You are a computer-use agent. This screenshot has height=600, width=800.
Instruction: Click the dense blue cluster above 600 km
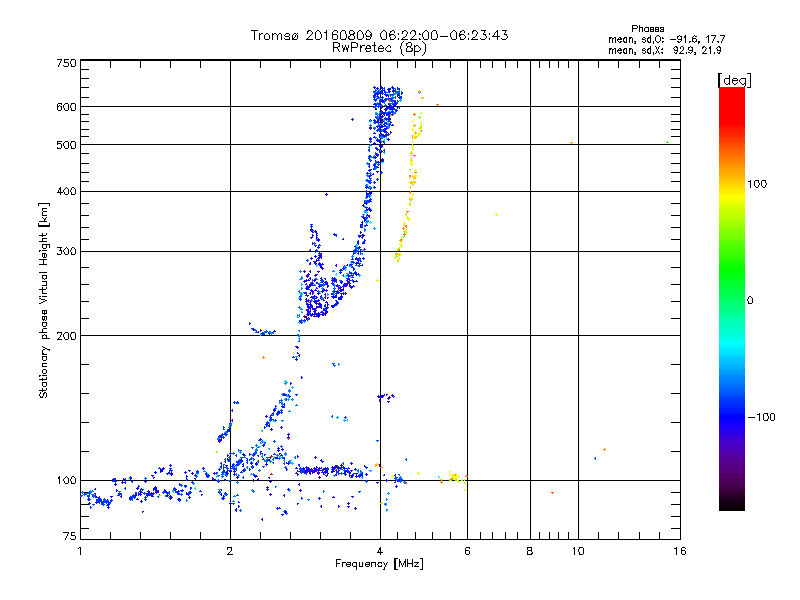[x=387, y=96]
